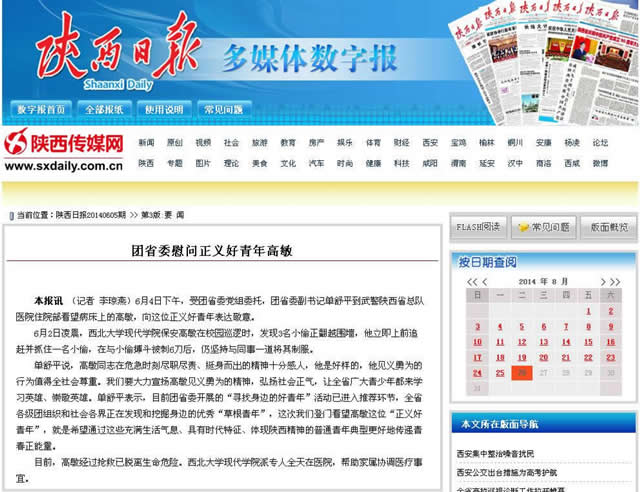640x492 pixels.
Task: Open 娱乐 navigation link
Action: [345, 142]
